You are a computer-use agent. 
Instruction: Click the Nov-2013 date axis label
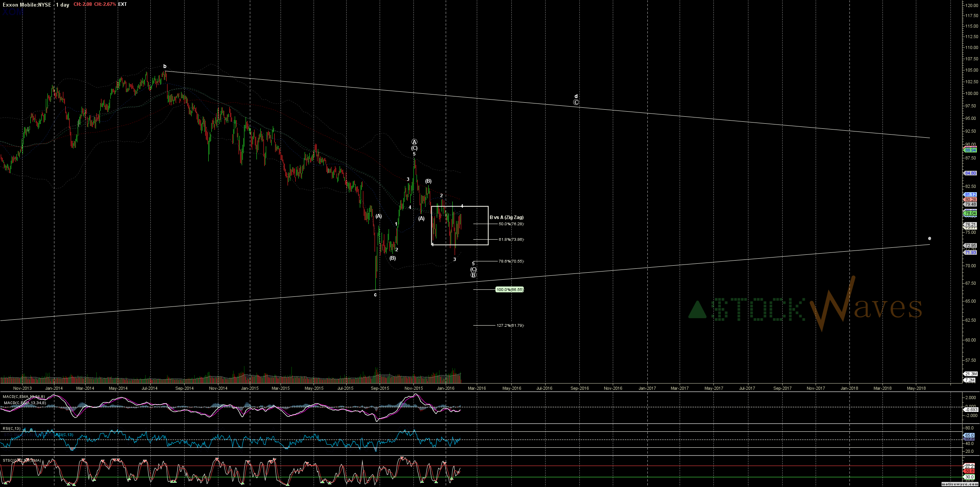(x=23, y=388)
